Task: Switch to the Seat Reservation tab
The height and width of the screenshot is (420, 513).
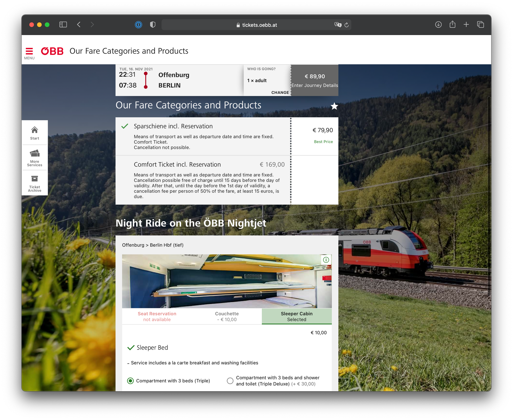Action: click(157, 316)
